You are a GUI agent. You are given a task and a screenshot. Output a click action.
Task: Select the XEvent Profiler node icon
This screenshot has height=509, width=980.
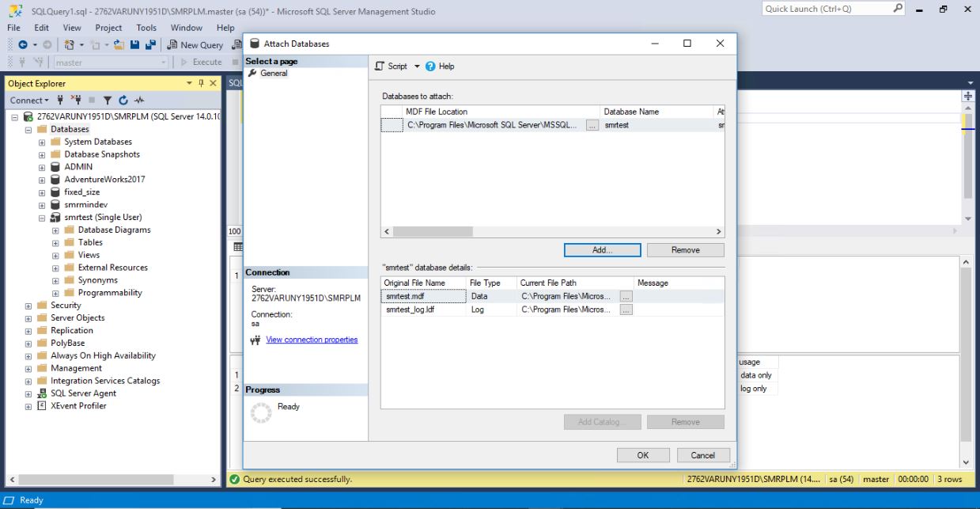42,406
